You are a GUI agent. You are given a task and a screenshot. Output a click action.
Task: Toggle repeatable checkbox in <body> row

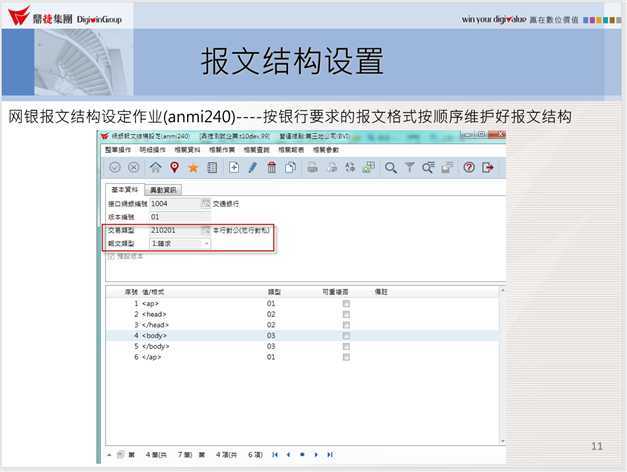click(346, 336)
